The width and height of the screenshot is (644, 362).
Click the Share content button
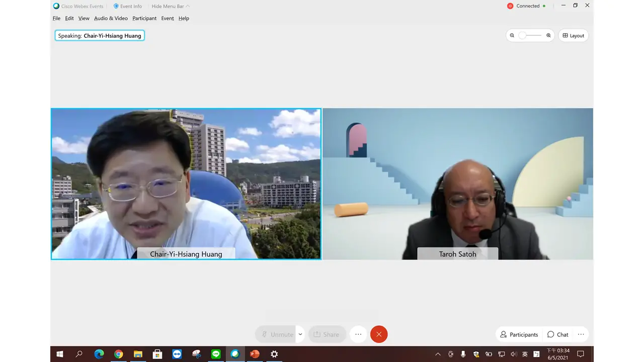point(326,334)
